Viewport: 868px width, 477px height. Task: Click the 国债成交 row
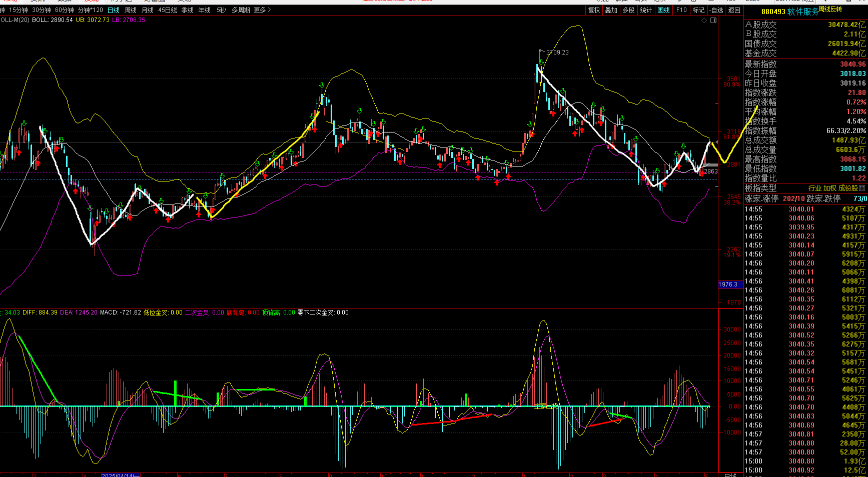coord(805,43)
